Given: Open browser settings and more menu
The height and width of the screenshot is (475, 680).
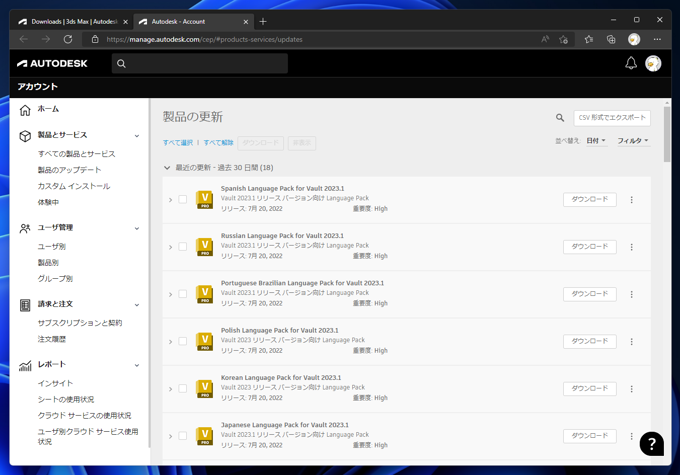Looking at the screenshot, I should tap(657, 39).
